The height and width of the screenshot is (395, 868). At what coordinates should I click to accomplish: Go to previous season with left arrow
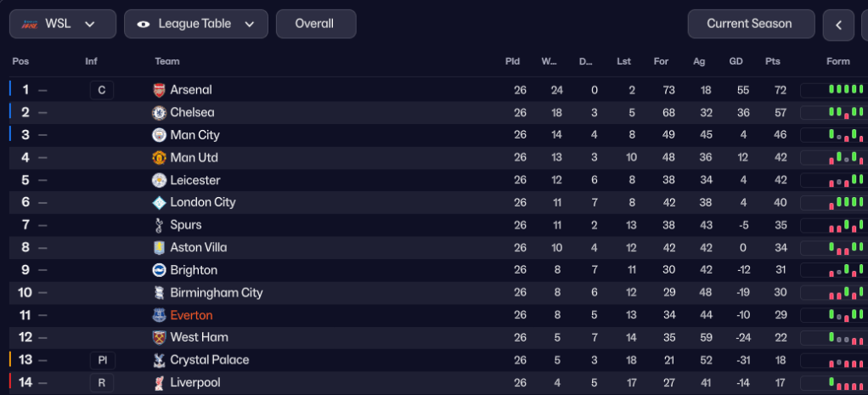tap(838, 25)
